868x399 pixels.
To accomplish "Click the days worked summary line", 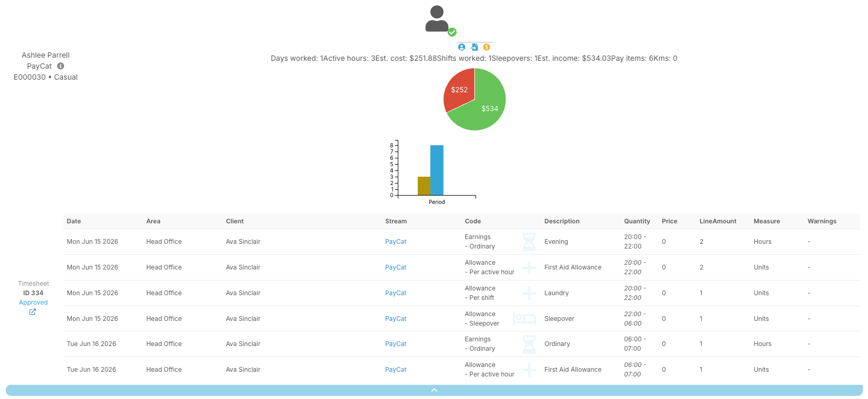I will click(474, 58).
